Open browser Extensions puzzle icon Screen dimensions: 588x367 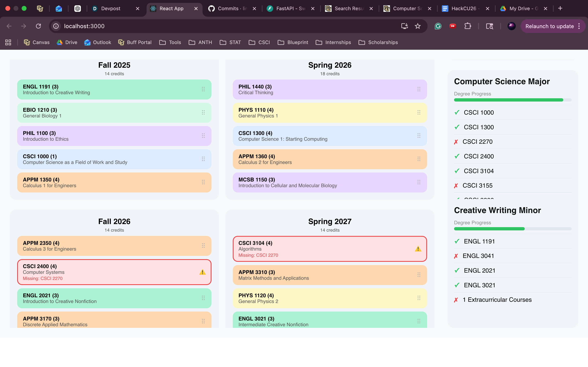tap(468, 26)
